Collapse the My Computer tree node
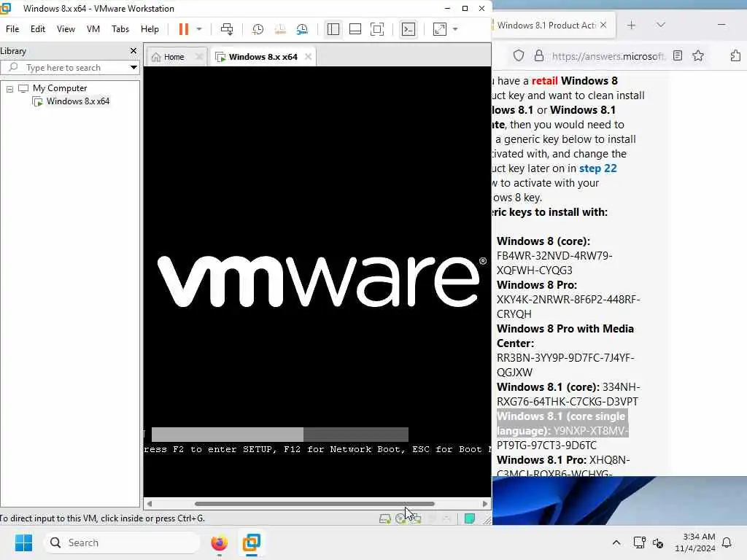The image size is (747, 560). (9, 89)
